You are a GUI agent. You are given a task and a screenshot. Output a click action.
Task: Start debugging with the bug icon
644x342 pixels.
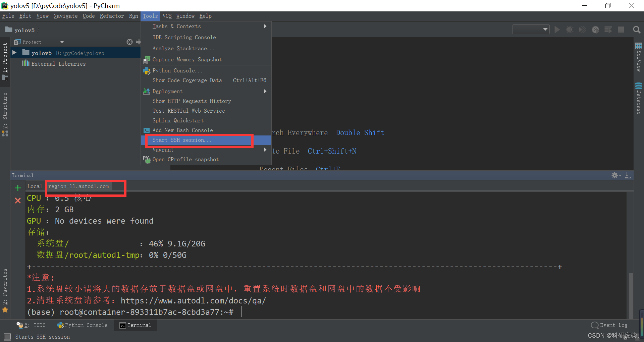click(x=570, y=30)
